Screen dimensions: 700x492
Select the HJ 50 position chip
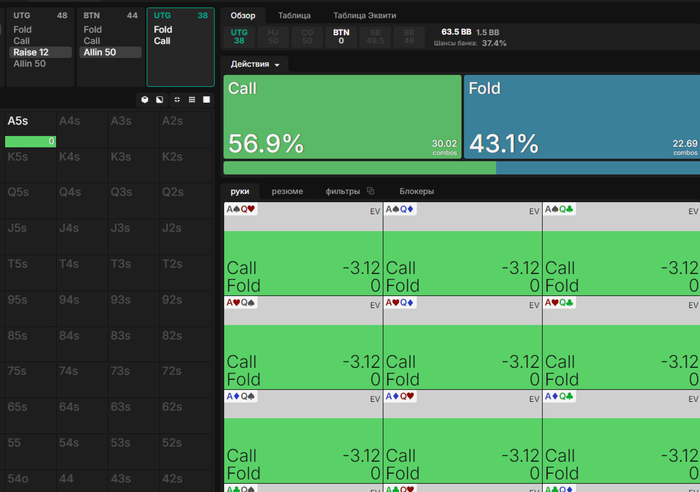(273, 37)
